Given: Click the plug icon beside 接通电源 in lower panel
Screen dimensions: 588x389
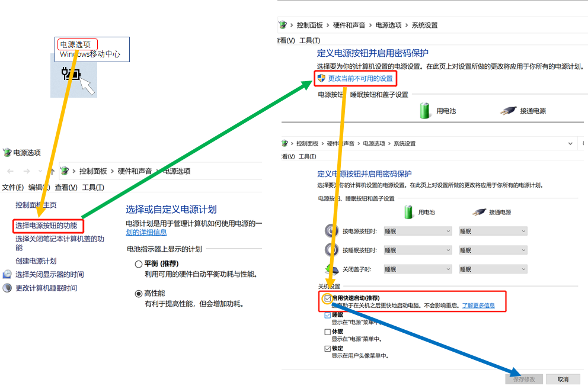Looking at the screenshot, I should pos(479,212).
